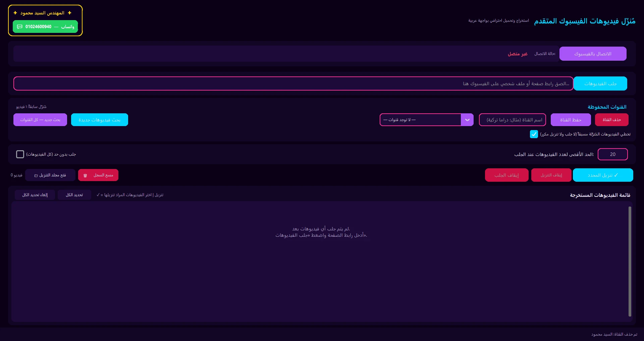Click the video list vertical scrollbar
644x341 pixels.
[630, 262]
